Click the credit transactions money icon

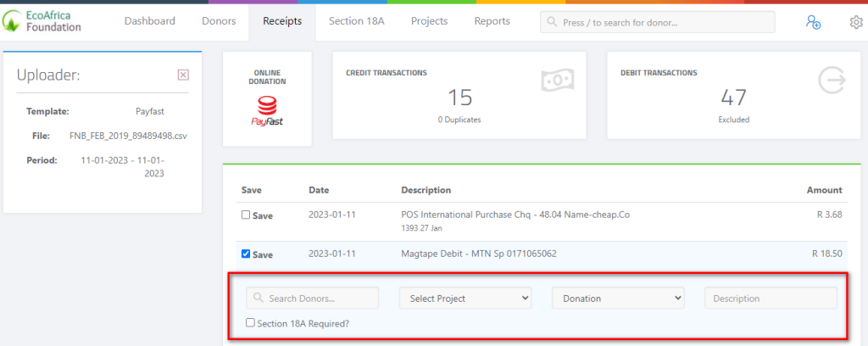point(557,81)
